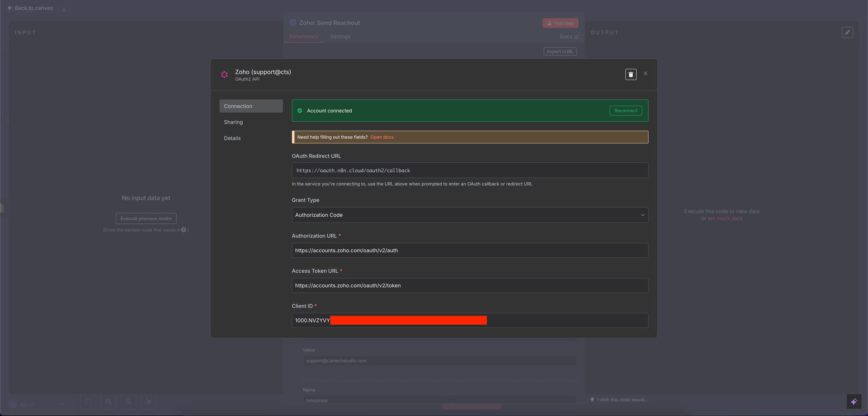Open the AI assistant sparkle icon
This screenshot has width=868, height=416.
point(854,402)
